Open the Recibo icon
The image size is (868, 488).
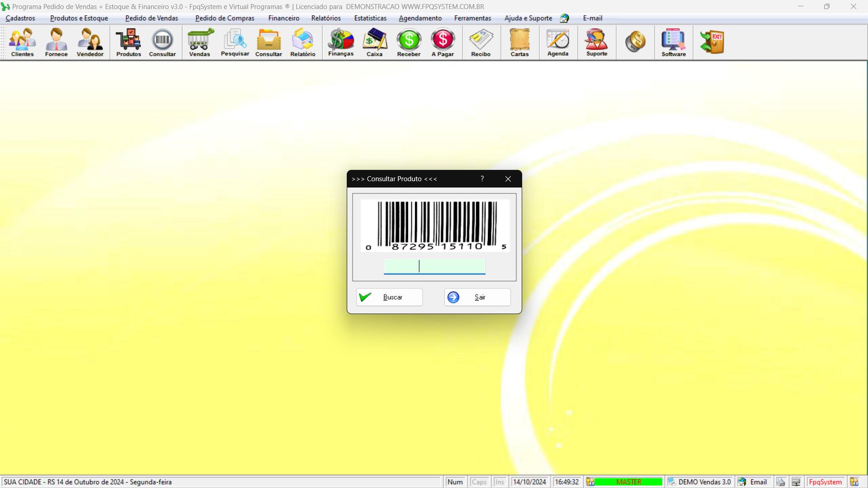click(x=481, y=42)
